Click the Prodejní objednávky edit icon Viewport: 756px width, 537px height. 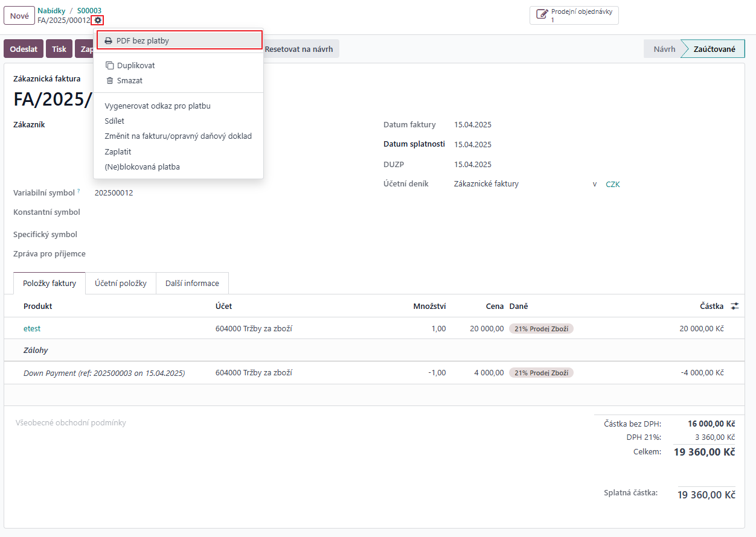(542, 15)
